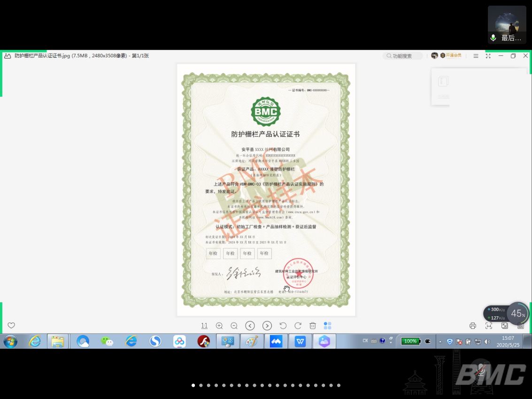Print image with printer icon
This screenshot has height=399, width=532.
tap(473, 326)
